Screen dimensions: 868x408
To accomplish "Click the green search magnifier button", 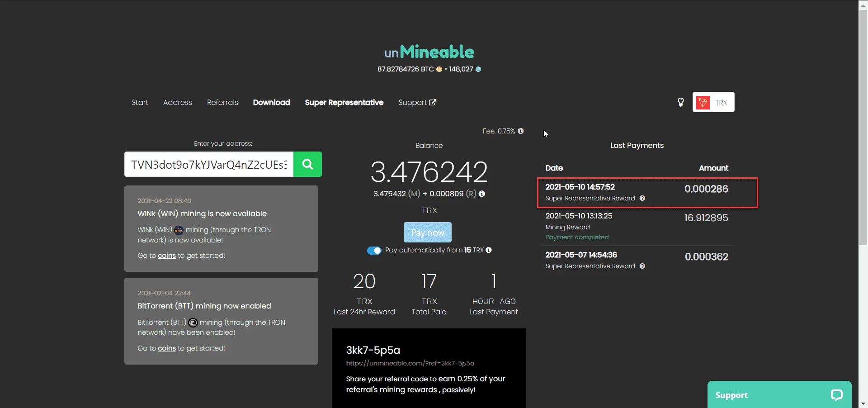I will [307, 164].
